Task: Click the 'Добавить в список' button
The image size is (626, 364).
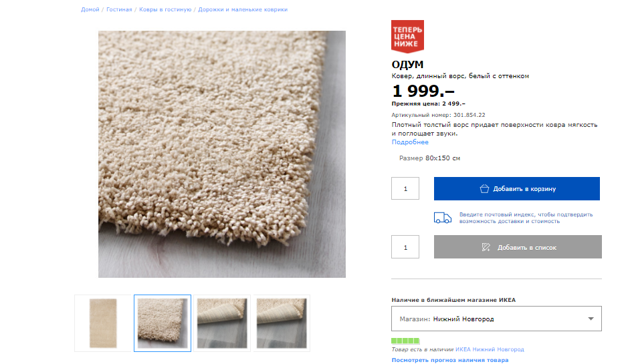Action: [x=518, y=247]
